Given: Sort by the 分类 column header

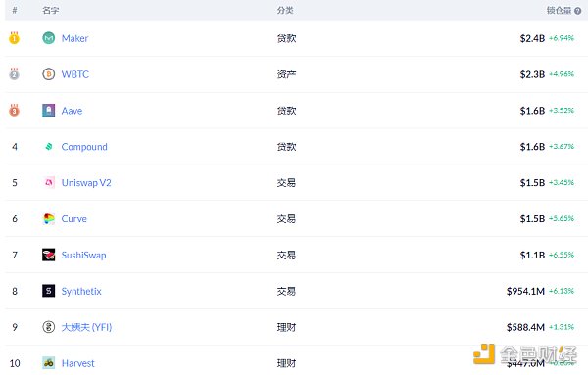Looking at the screenshot, I should click(x=285, y=10).
